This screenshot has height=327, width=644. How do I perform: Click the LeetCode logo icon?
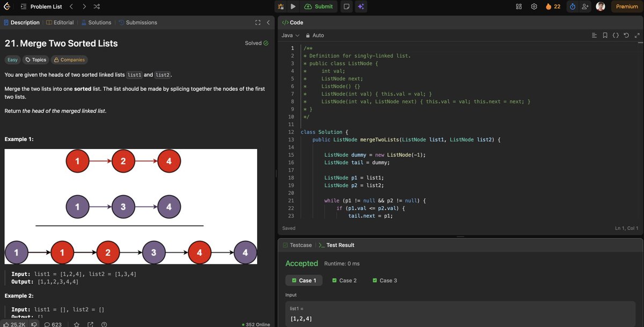point(8,6)
